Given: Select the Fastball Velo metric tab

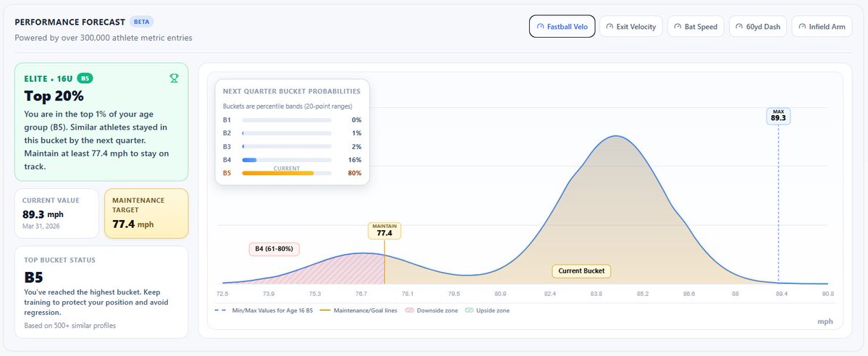Looking at the screenshot, I should pos(562,27).
